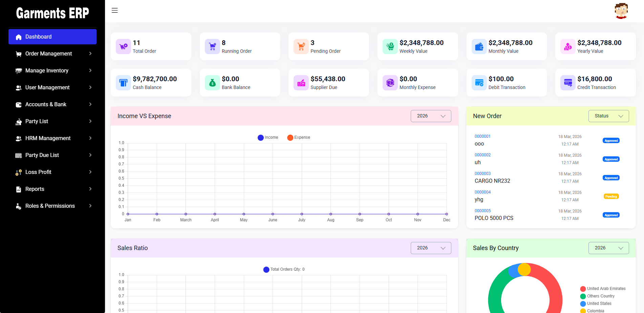The image size is (644, 313).
Task: Click the Bank Balance money bag icon
Action: (212, 83)
